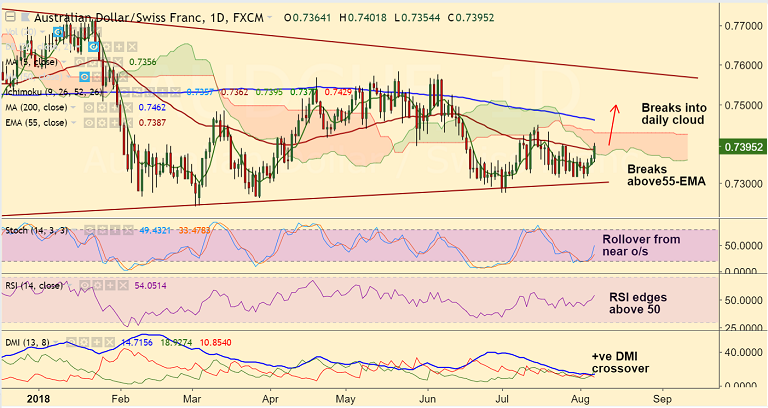Click the 0.75000 price axis level

[744, 105]
